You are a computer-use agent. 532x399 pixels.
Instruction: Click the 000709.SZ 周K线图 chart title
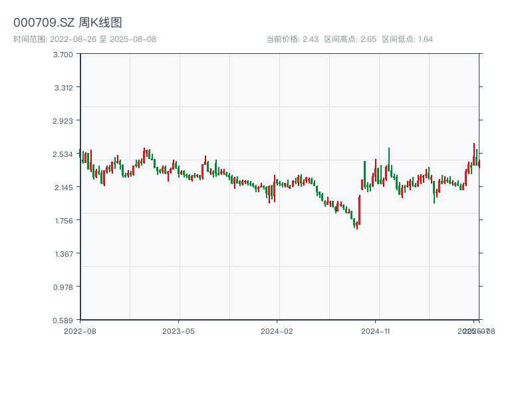click(x=68, y=23)
